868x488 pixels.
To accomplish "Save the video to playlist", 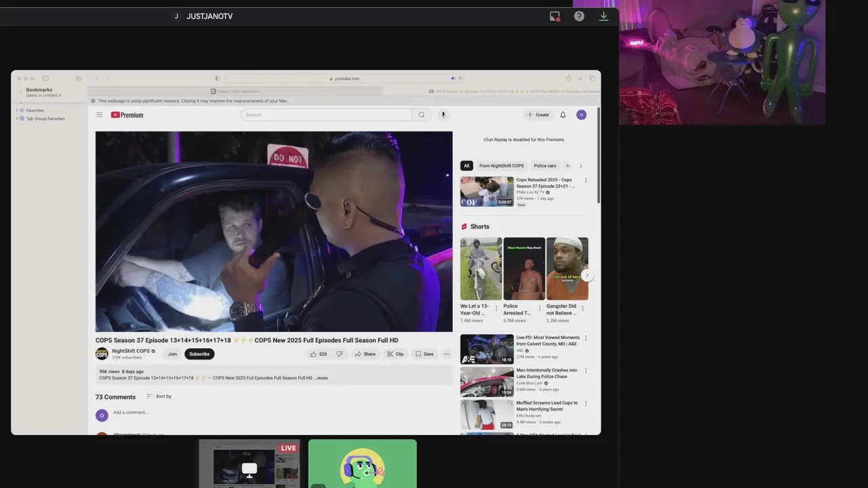I will tap(425, 354).
